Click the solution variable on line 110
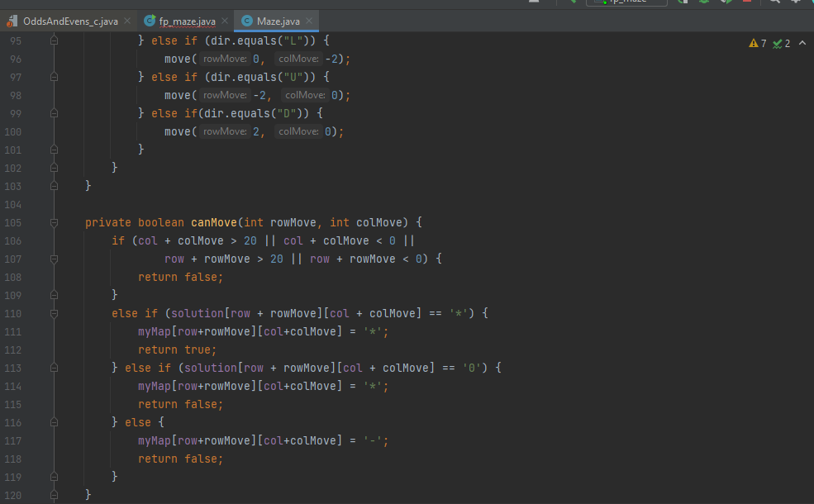Screen dimensions: 814x504 point(198,313)
